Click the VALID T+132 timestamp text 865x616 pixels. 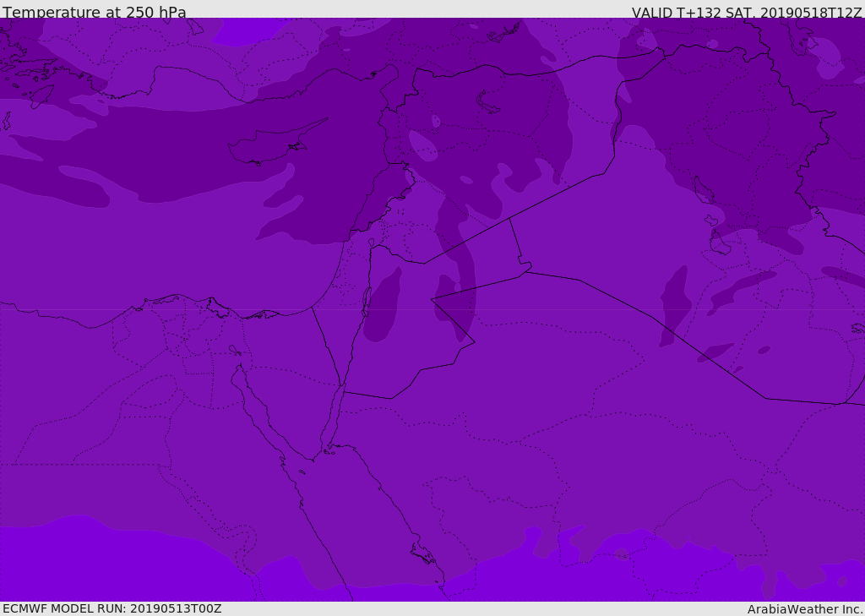point(747,13)
